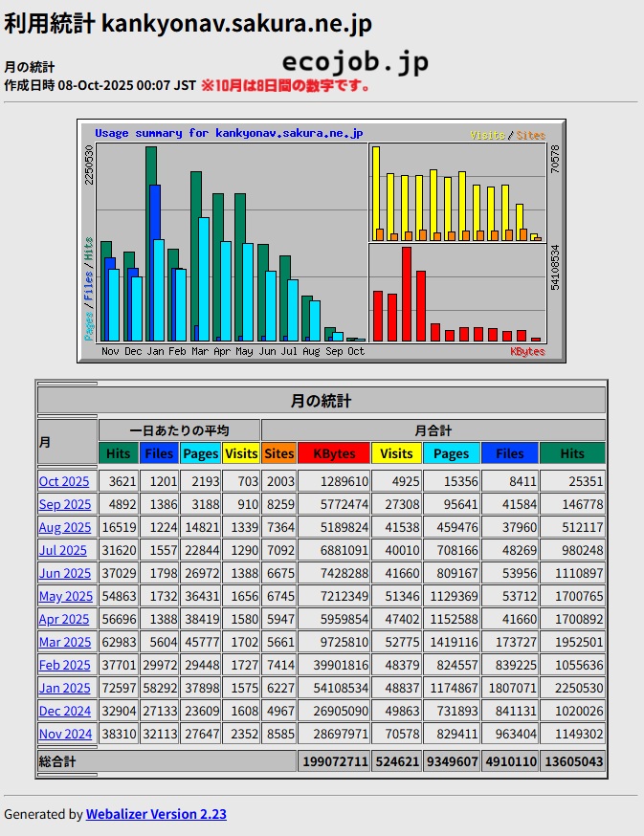The height and width of the screenshot is (836, 644).
Task: Open Feb 2025 usage statistics
Action: (64, 665)
